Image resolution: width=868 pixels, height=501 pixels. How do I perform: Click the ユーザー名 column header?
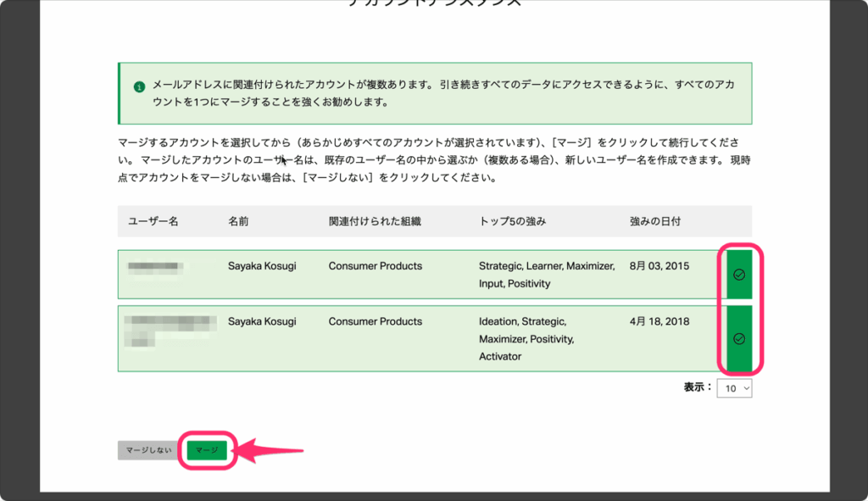153,221
